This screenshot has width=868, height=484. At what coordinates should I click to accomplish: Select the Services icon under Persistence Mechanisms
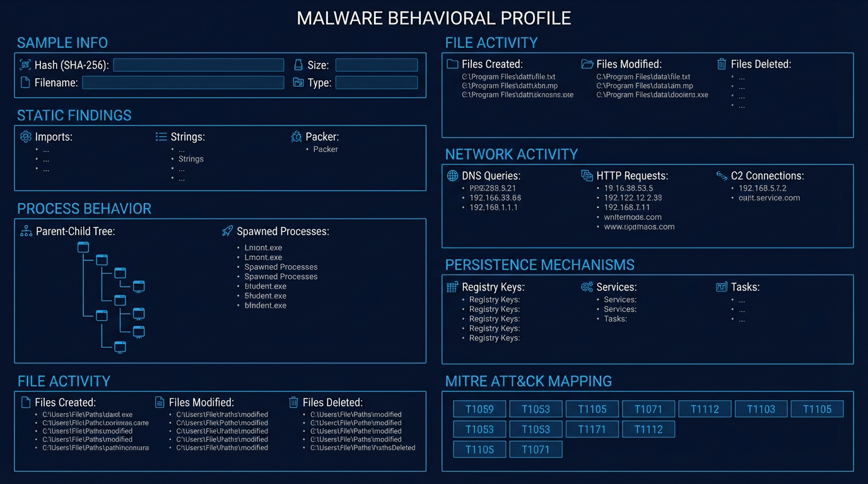[587, 287]
